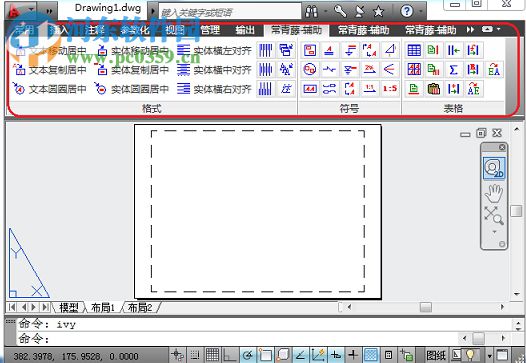Open the status bar menu dropdown arrow
The image size is (526, 363).
pos(490,355)
